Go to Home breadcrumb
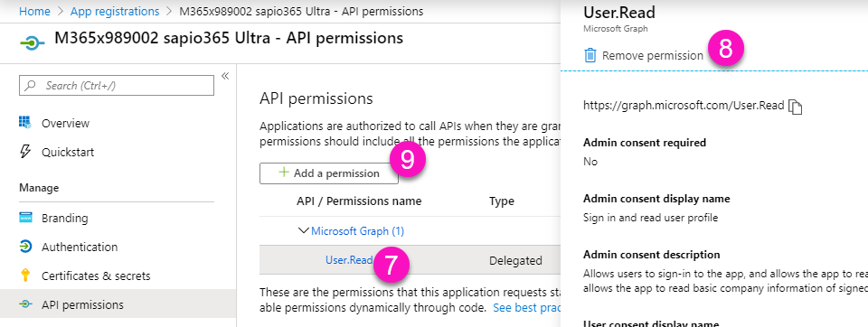The width and height of the screenshot is (868, 327). coord(34,11)
